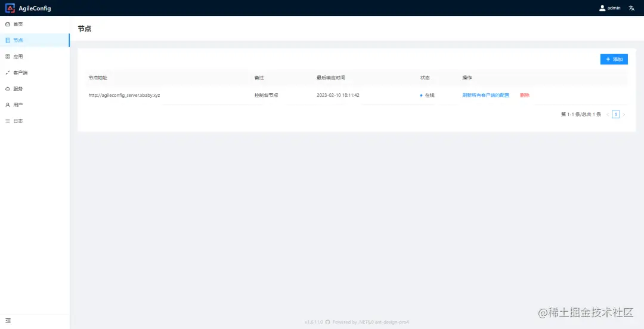Click the red 删除 link

pyautogui.click(x=525, y=95)
